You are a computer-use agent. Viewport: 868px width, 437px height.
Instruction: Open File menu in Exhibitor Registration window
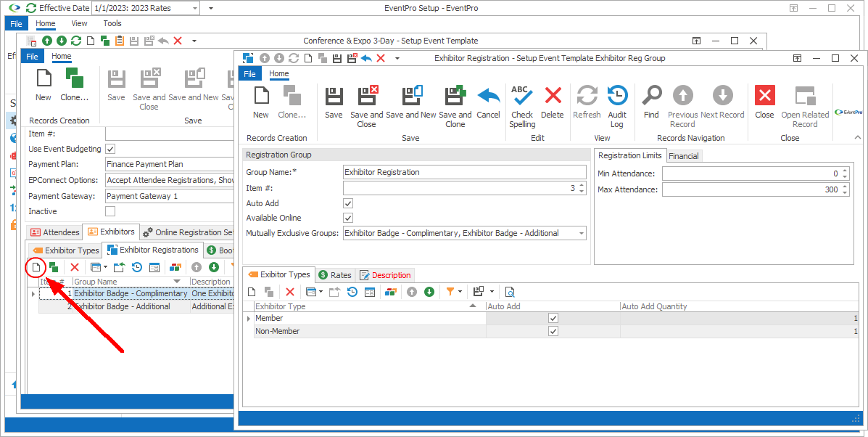(x=249, y=73)
